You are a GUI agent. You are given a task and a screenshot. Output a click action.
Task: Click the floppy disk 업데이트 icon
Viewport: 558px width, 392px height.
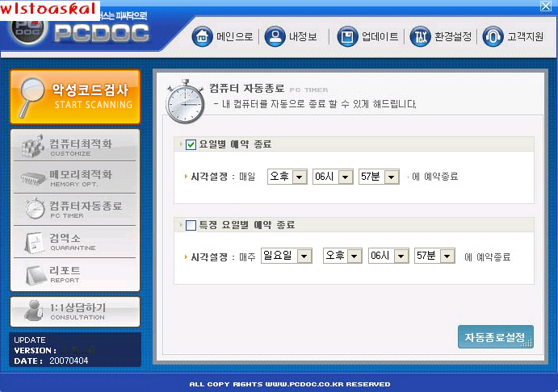(347, 36)
